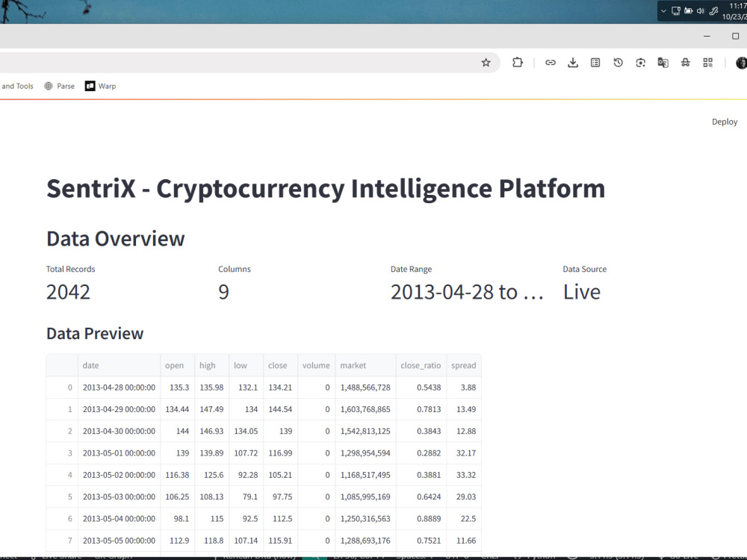
Task: Select the spread value 3.88
Action: (x=464, y=387)
